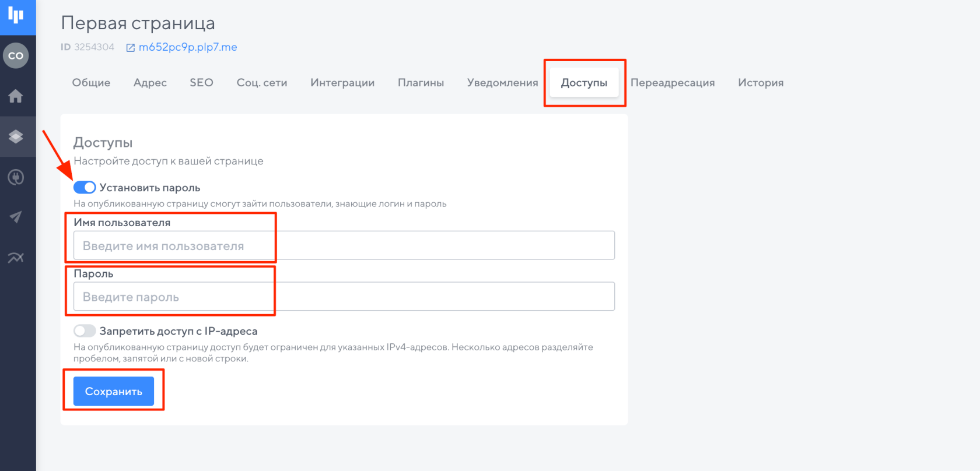Open the analytics chart icon in sidebar

tap(16, 258)
